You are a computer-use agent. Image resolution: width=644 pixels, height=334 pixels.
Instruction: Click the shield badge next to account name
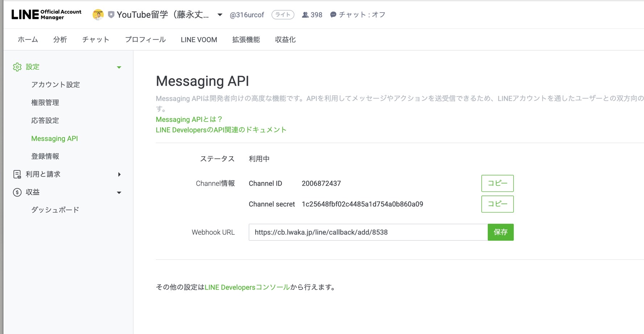111,15
